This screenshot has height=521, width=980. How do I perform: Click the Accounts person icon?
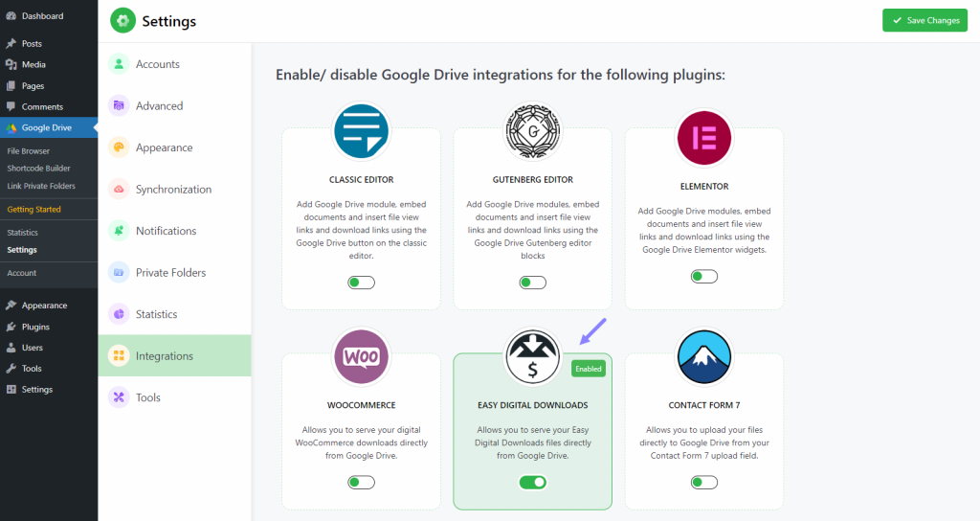pos(119,64)
